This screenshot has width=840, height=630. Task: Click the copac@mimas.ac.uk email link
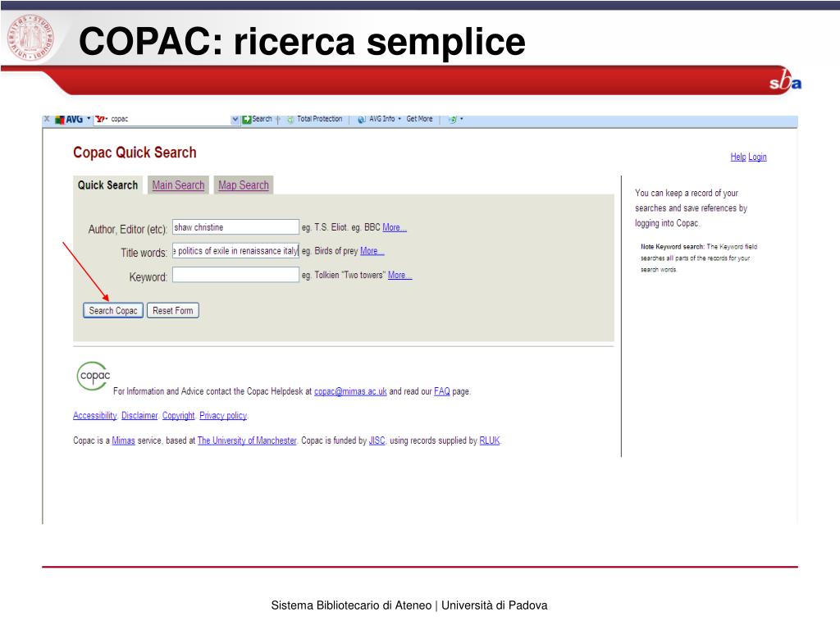coord(350,391)
